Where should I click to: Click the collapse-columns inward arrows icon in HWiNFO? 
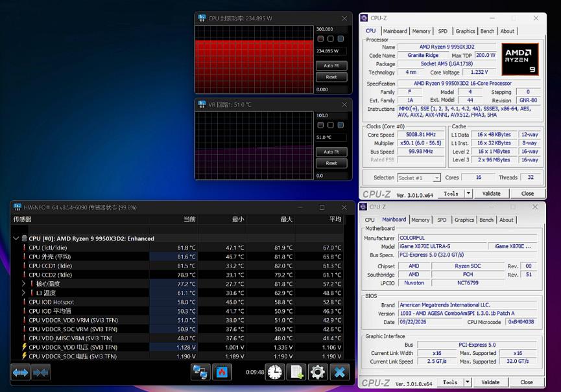(x=40, y=373)
